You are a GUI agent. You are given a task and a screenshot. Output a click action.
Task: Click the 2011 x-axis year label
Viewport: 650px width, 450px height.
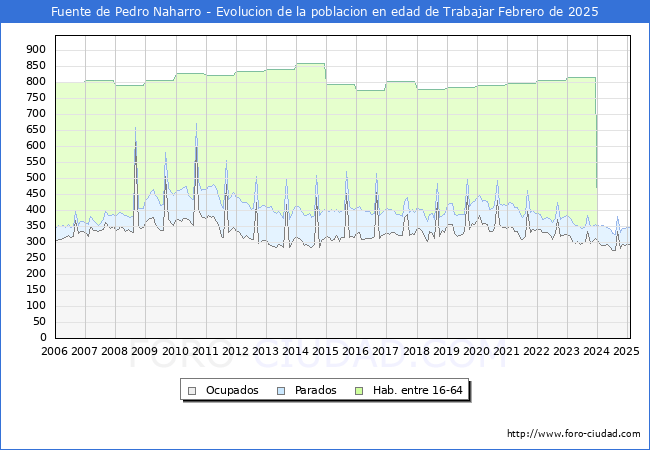coord(205,351)
